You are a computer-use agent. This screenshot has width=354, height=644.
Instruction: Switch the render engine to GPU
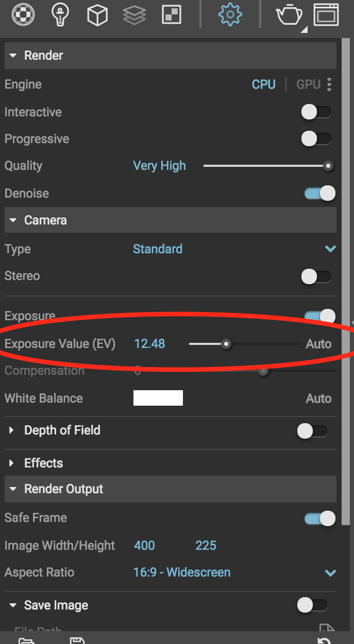pos(308,84)
